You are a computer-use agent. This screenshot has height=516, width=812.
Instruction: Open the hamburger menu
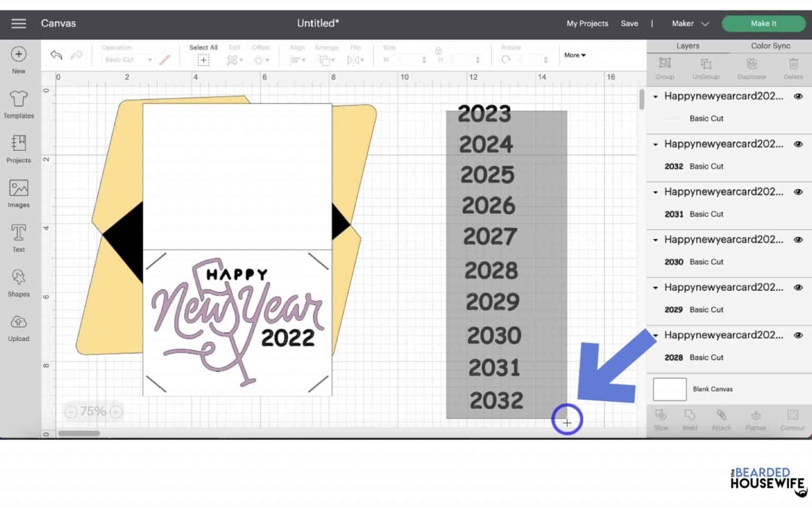[x=19, y=23]
